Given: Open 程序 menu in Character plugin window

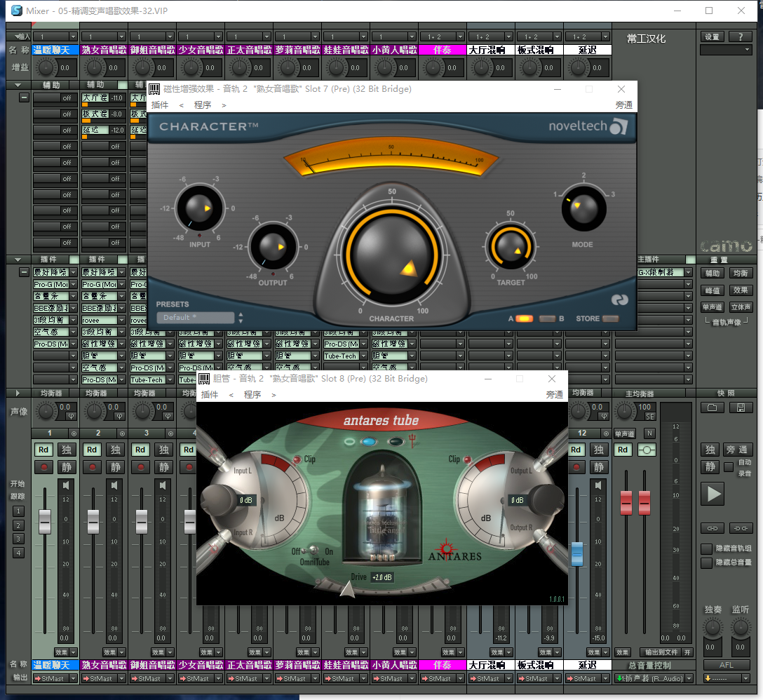Looking at the screenshot, I should click(x=203, y=105).
